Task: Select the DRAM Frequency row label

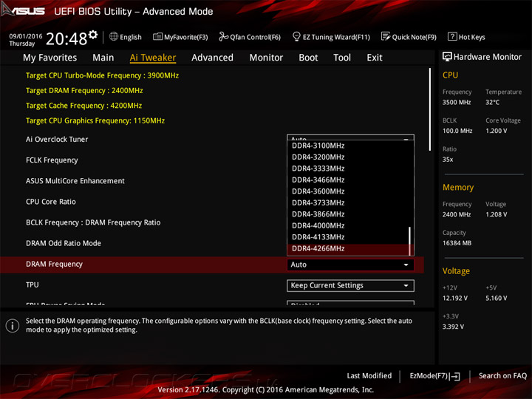Action: coord(54,264)
